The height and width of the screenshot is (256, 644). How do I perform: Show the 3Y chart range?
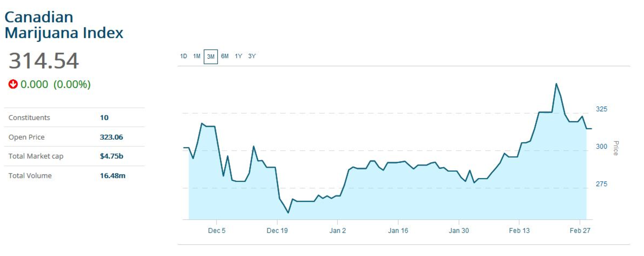point(252,56)
